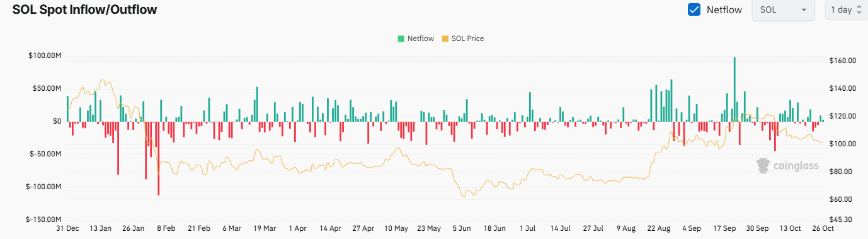Click the tallest green inflow bar near 17 Sep
The height and width of the screenshot is (239, 868).
(x=734, y=89)
